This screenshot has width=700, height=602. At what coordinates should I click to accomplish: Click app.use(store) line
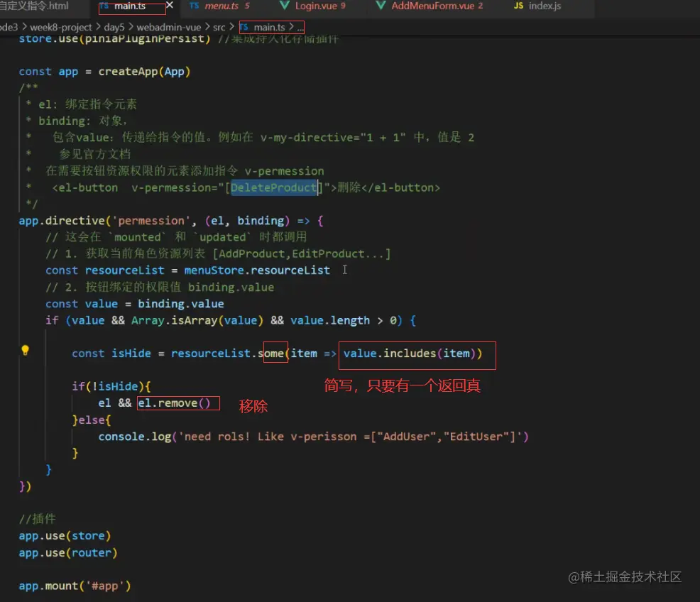[x=65, y=535]
